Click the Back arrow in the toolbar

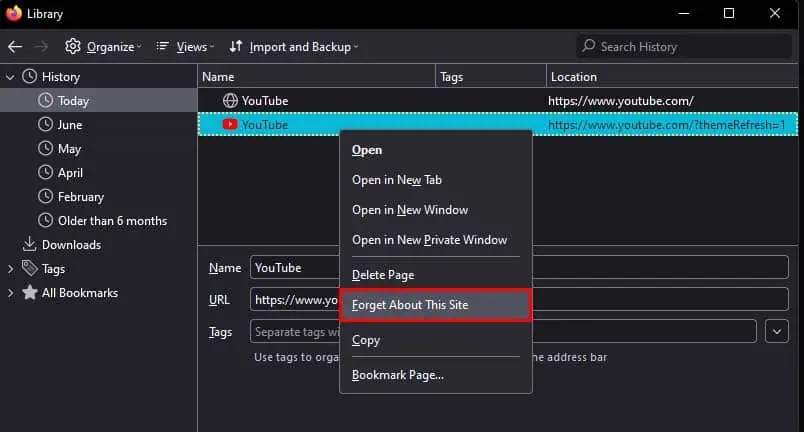coord(15,47)
